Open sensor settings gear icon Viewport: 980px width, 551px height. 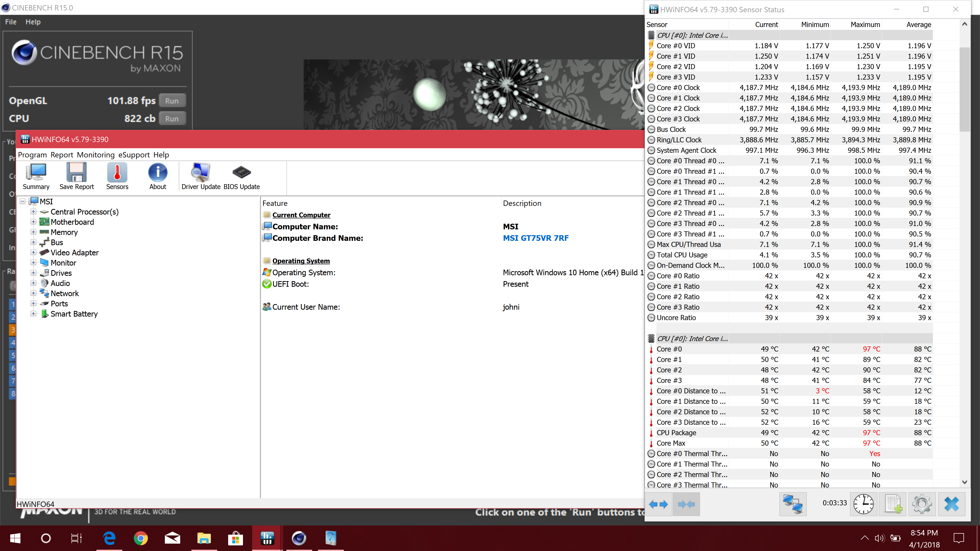pos(922,504)
